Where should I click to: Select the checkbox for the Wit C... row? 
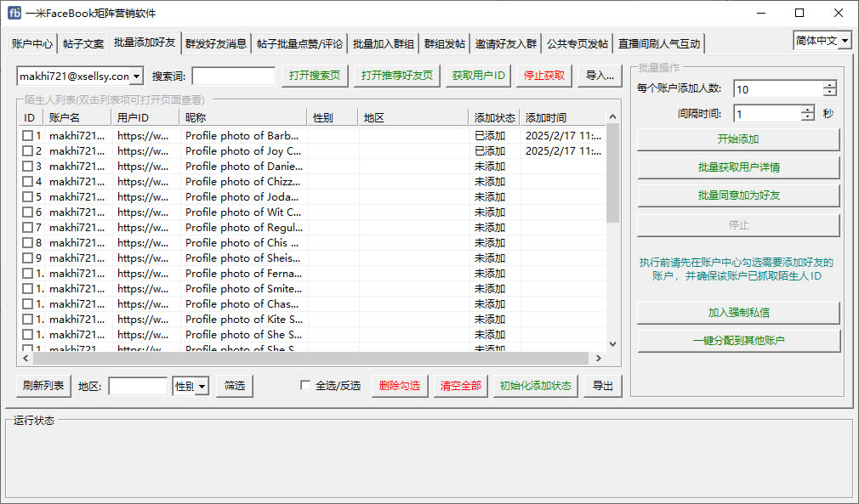(27, 212)
